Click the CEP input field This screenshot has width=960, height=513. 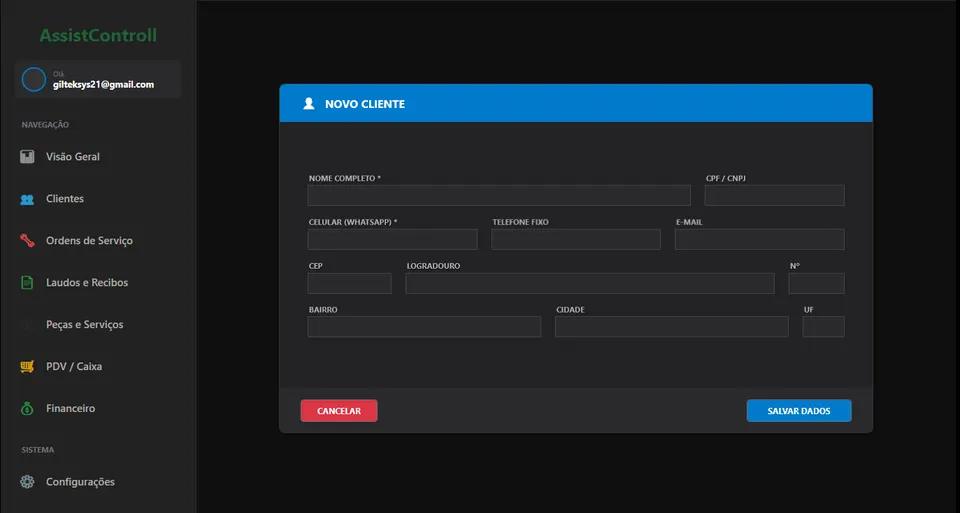coord(350,283)
